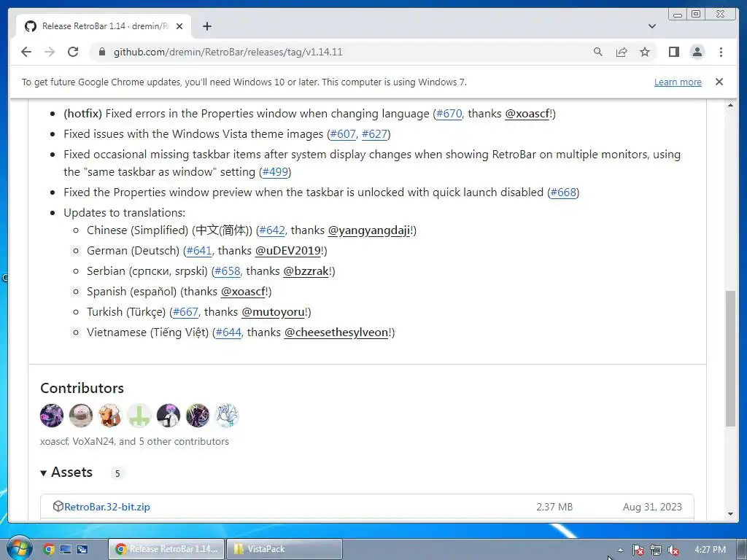Click the forward navigation arrow

[x=50, y=52]
